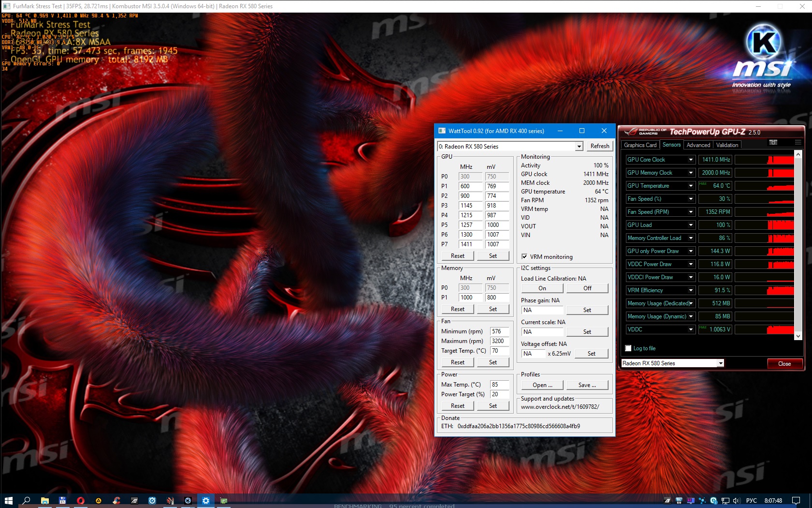Switch to MSI Kombustor taskbar icon
The width and height of the screenshot is (812, 508).
coord(188,501)
